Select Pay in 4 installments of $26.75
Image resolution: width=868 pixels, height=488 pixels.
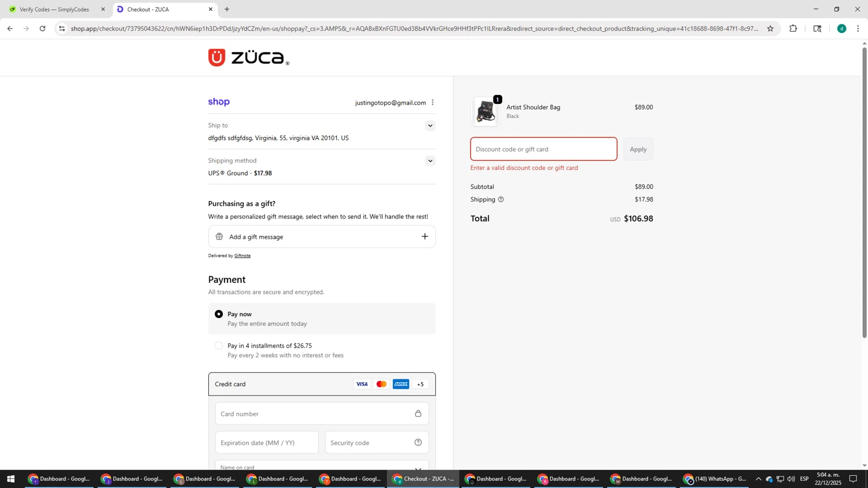point(219,346)
